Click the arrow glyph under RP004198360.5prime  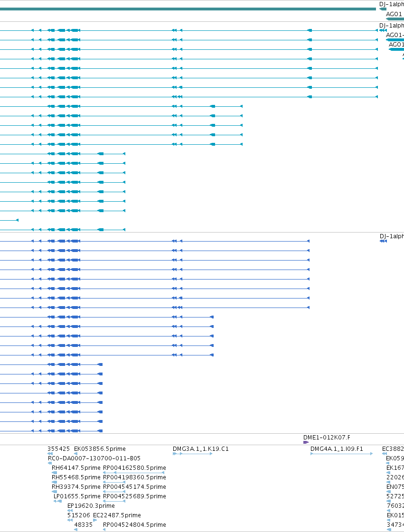coord(114,482)
